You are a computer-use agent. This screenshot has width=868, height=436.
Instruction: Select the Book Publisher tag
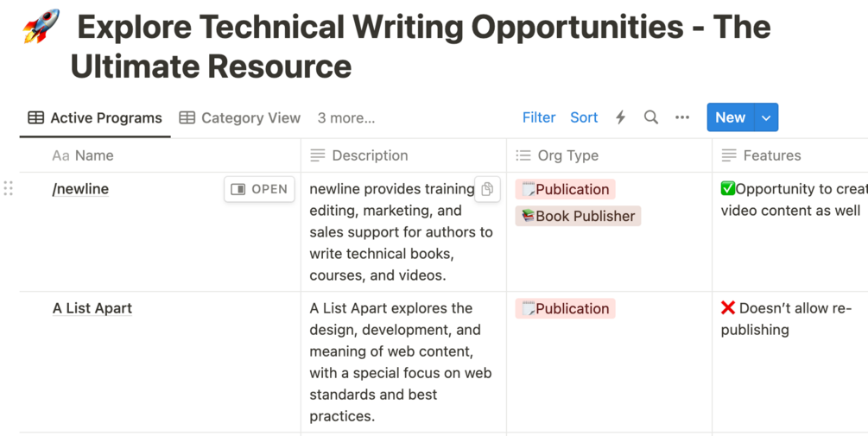tap(578, 216)
